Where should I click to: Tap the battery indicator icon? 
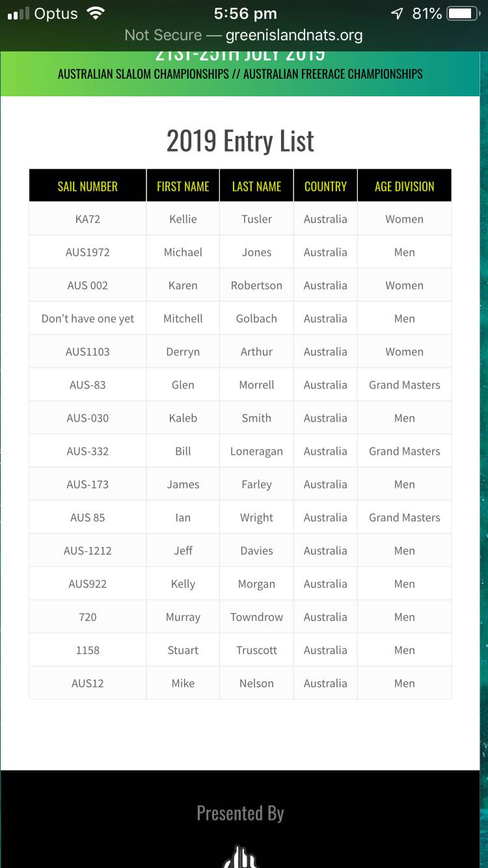(x=463, y=14)
